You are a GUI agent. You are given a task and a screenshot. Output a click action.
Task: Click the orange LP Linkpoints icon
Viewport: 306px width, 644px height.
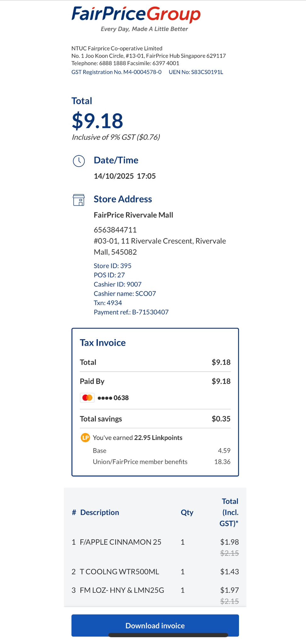(x=85, y=437)
